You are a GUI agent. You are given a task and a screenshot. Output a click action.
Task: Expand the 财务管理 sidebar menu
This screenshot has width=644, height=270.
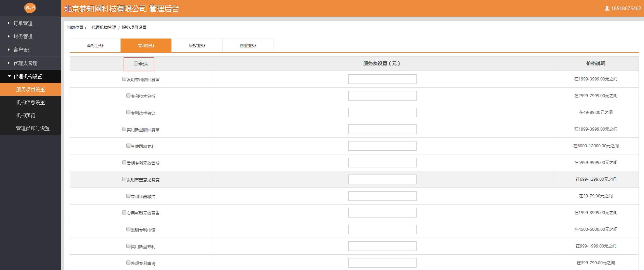click(x=30, y=36)
